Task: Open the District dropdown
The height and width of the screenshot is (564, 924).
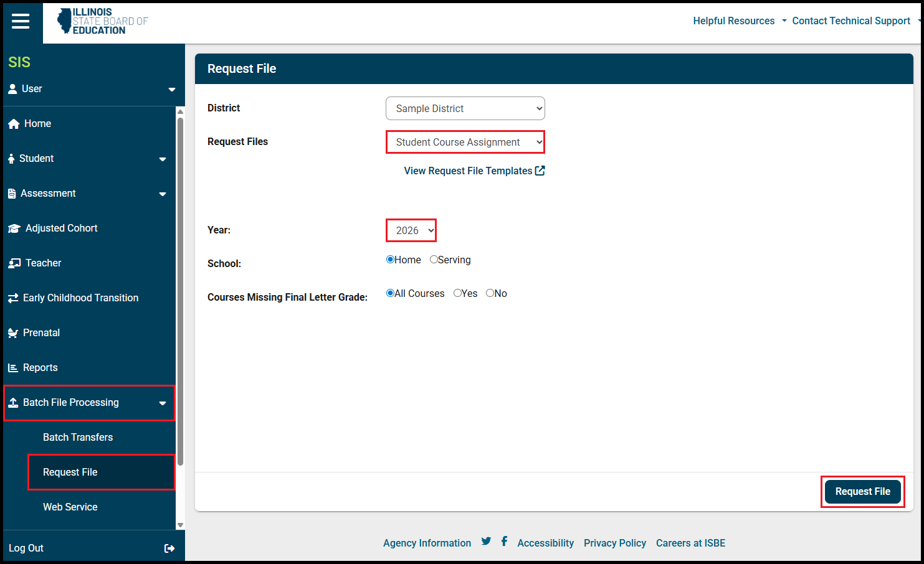Action: coord(465,108)
